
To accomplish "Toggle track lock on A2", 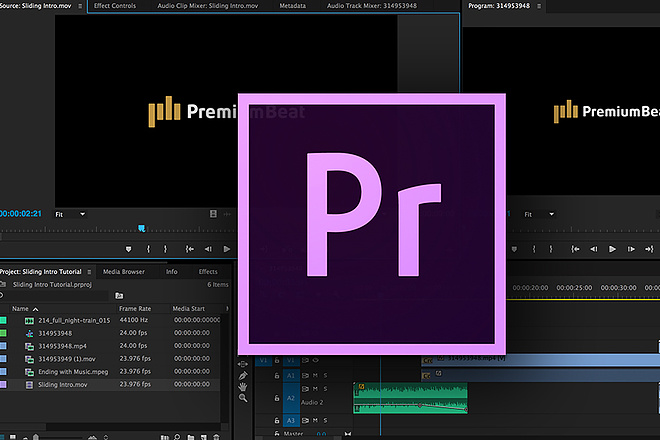I will point(277,398).
